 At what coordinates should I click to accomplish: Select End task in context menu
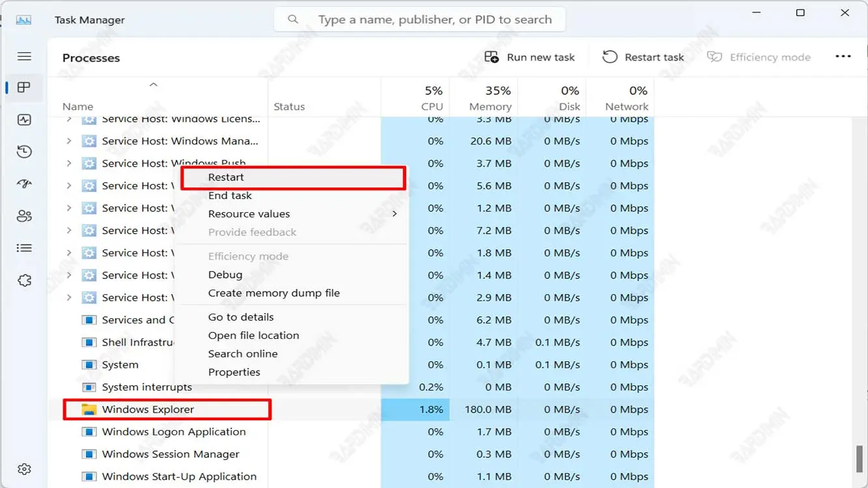point(230,195)
